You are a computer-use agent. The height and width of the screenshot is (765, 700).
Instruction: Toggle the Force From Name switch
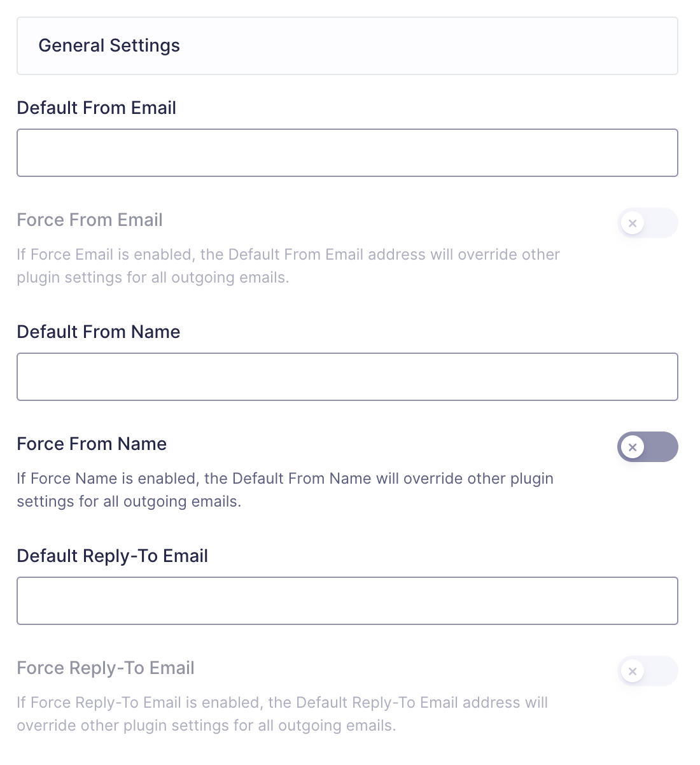coord(647,447)
